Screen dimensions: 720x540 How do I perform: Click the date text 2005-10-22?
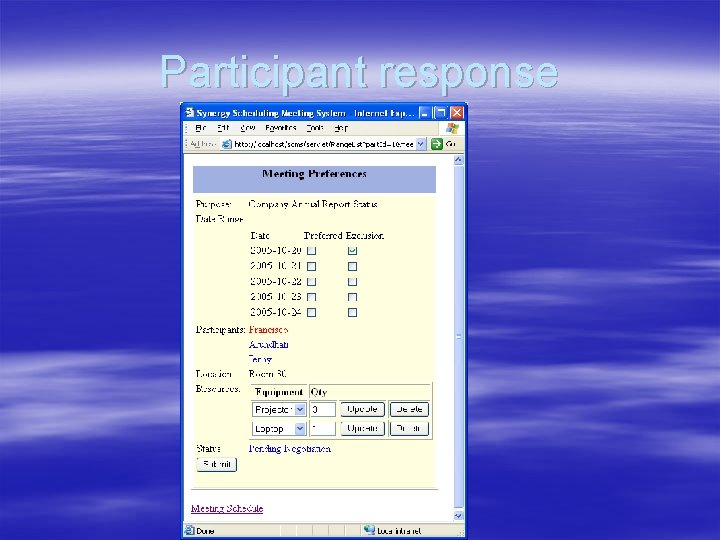(x=276, y=281)
